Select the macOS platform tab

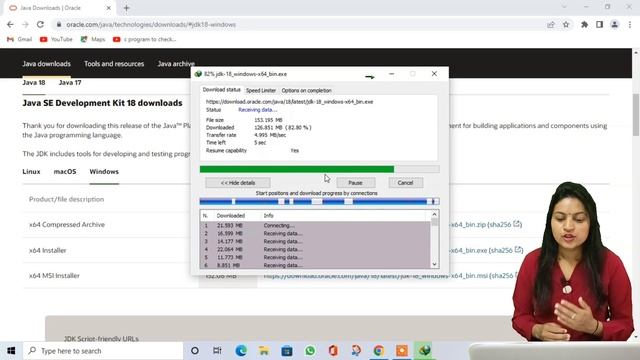click(65, 171)
